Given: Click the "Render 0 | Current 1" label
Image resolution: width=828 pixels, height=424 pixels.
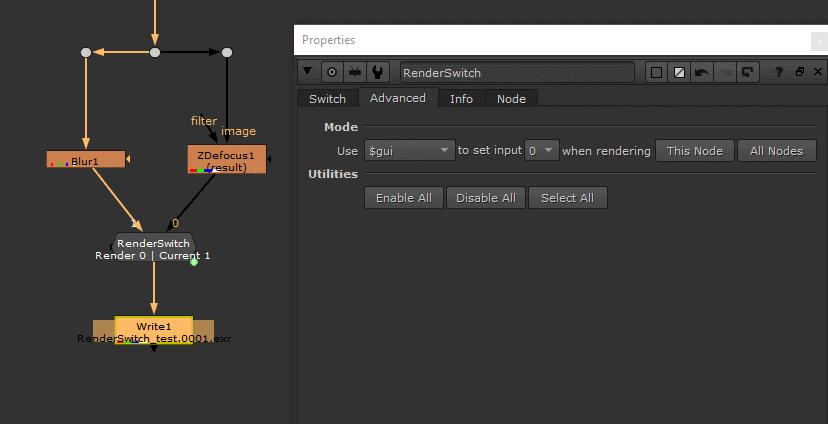Looking at the screenshot, I should pyautogui.click(x=153, y=256).
